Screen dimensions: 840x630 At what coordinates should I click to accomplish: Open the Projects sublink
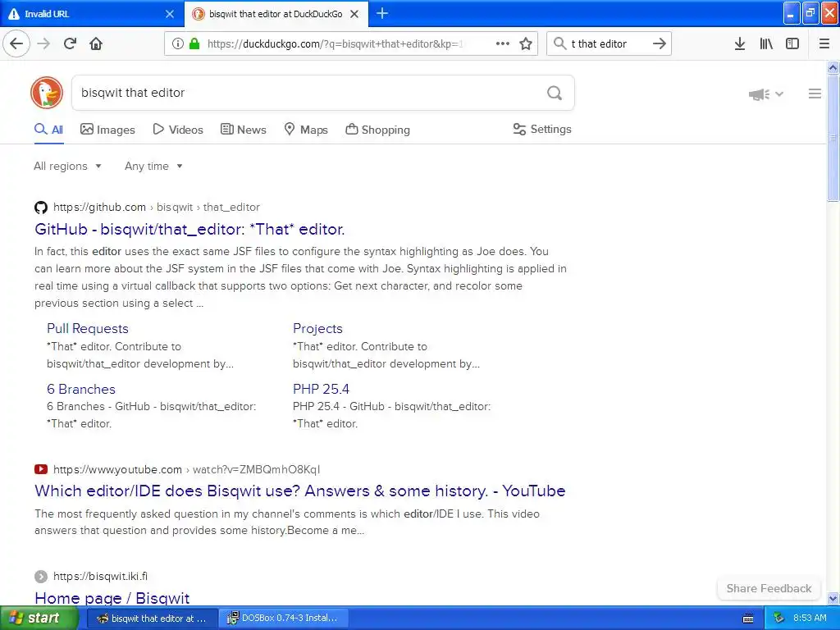317,328
